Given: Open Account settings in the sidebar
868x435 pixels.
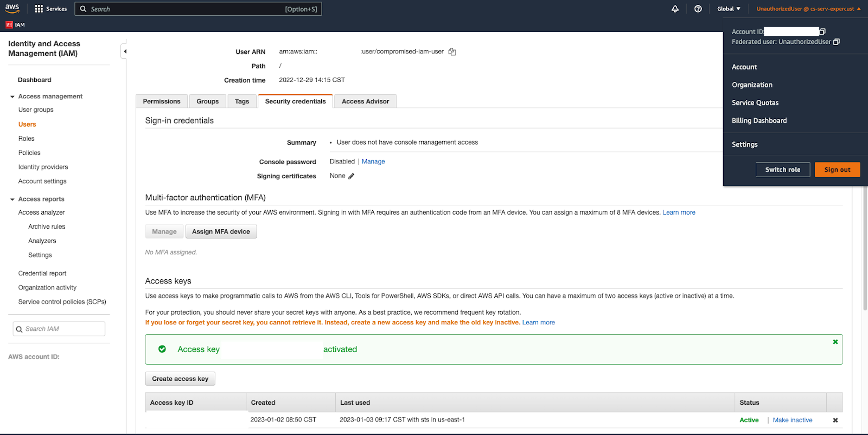Looking at the screenshot, I should tap(42, 181).
